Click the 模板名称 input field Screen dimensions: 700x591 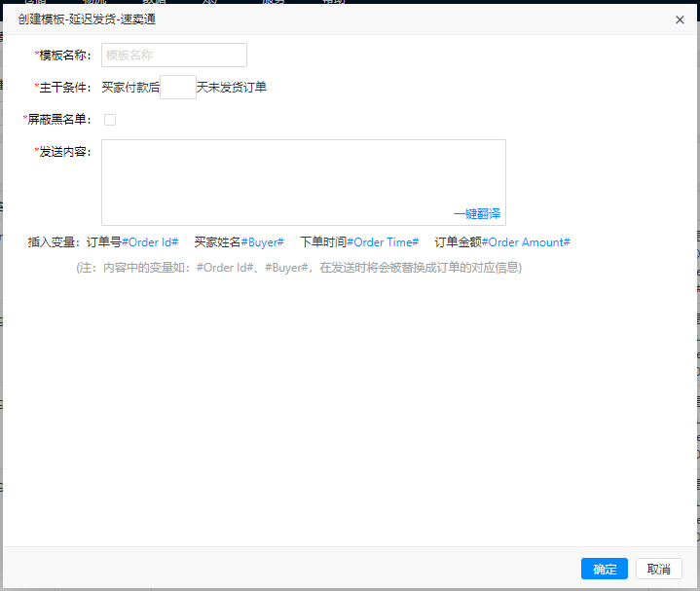click(x=174, y=55)
